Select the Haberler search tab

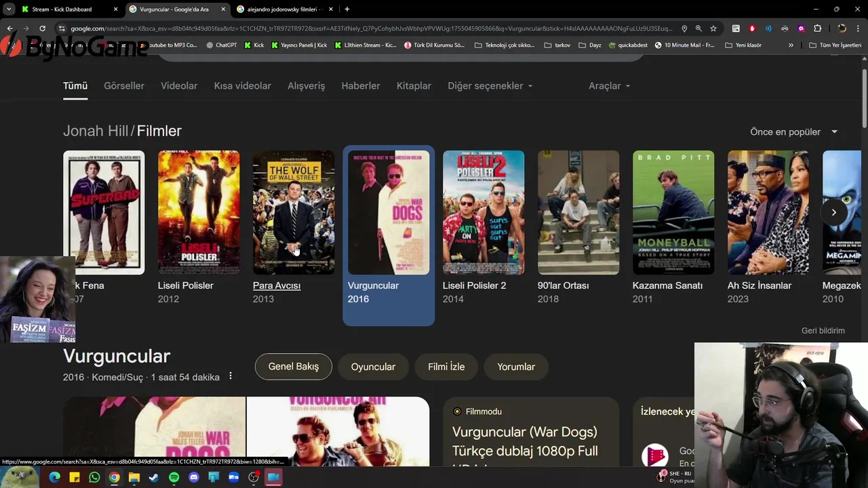click(x=361, y=86)
